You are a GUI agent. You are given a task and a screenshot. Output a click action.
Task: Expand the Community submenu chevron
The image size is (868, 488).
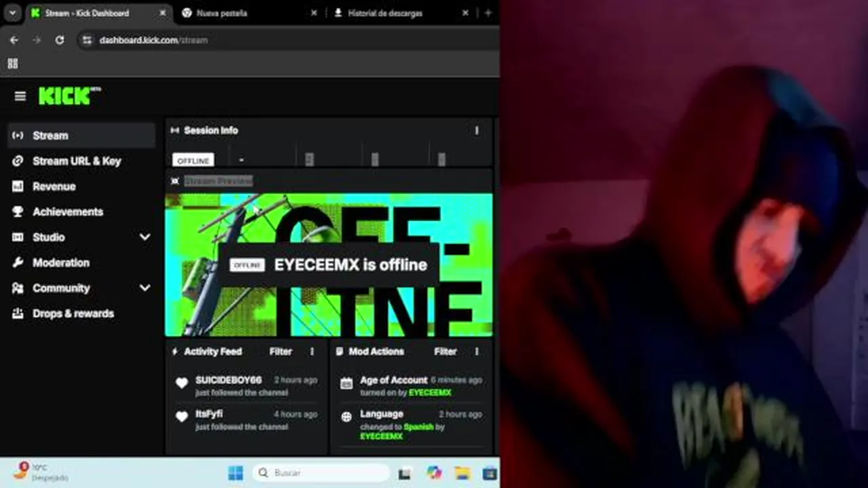click(x=144, y=288)
